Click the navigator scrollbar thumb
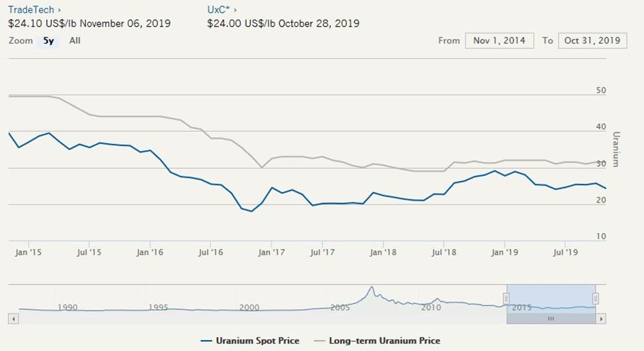 coord(551,318)
